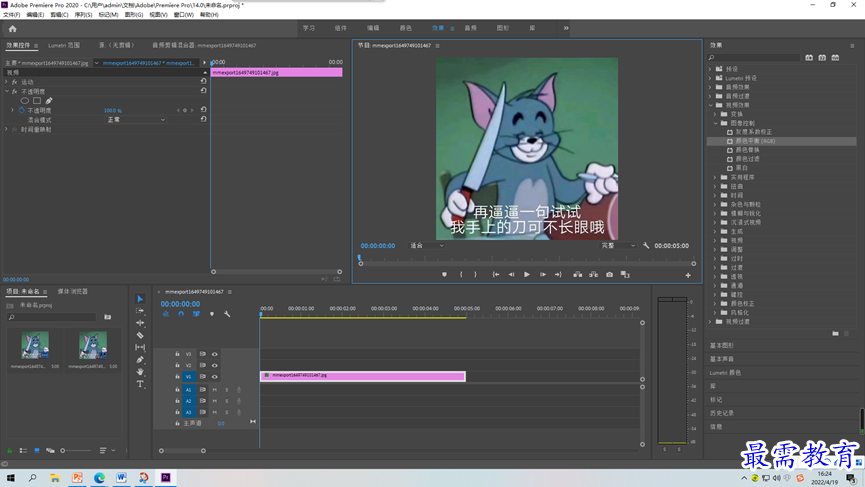
Task: Create 4-point polygon mask under 不透明度
Action: coord(37,101)
